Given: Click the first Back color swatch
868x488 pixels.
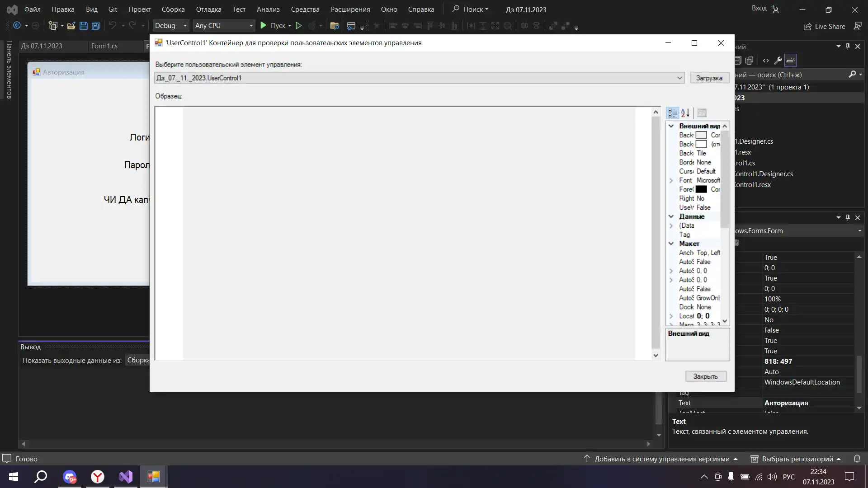Looking at the screenshot, I should pos(701,135).
